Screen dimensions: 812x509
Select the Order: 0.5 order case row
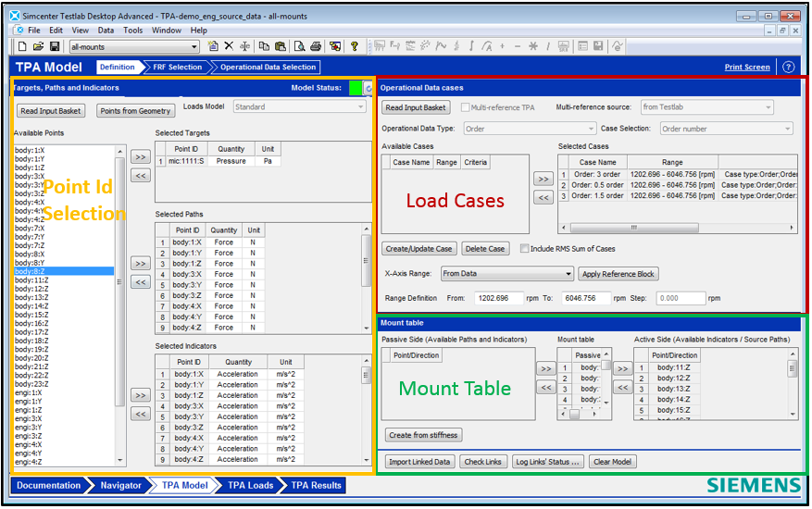click(x=679, y=185)
